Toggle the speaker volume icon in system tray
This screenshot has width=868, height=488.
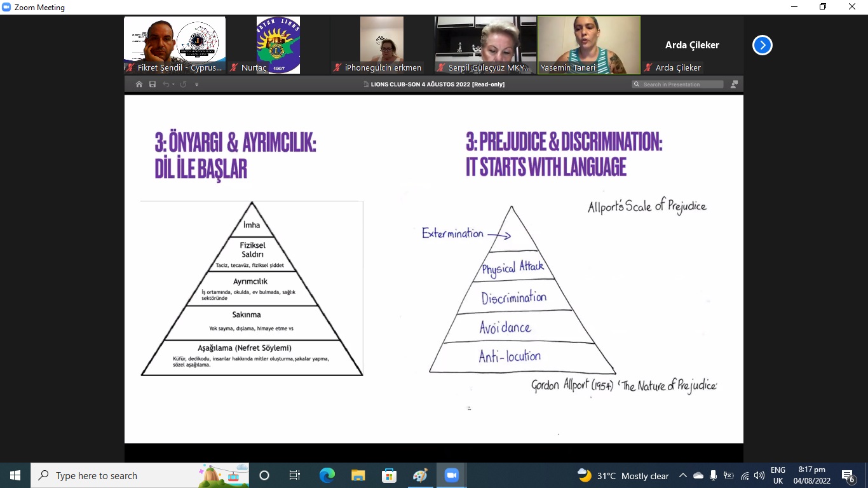point(759,475)
